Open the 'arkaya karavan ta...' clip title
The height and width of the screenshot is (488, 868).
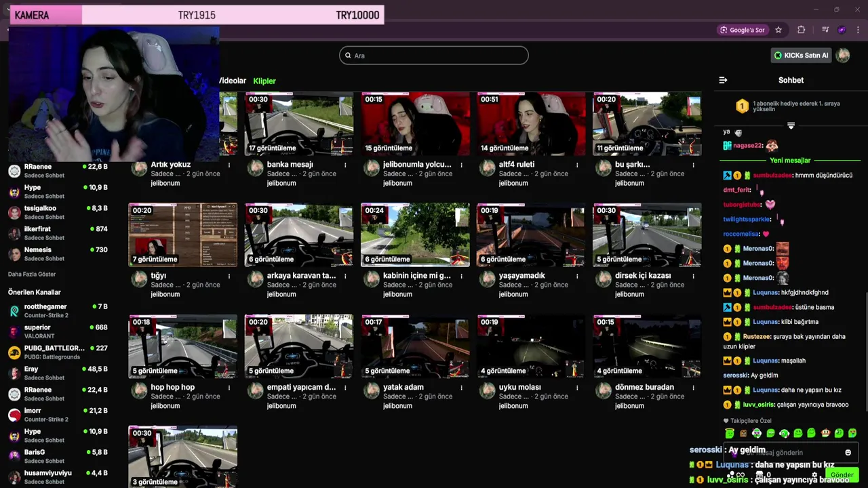click(x=301, y=276)
